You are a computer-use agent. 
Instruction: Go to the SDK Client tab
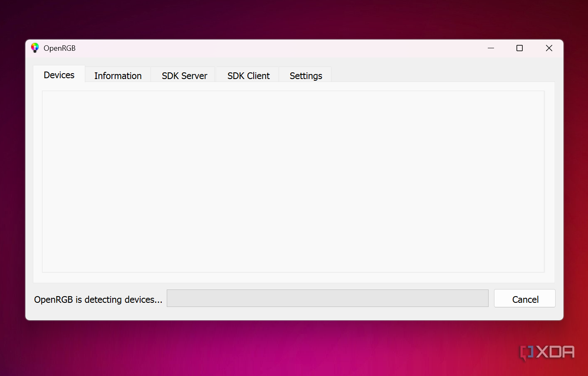pyautogui.click(x=248, y=75)
